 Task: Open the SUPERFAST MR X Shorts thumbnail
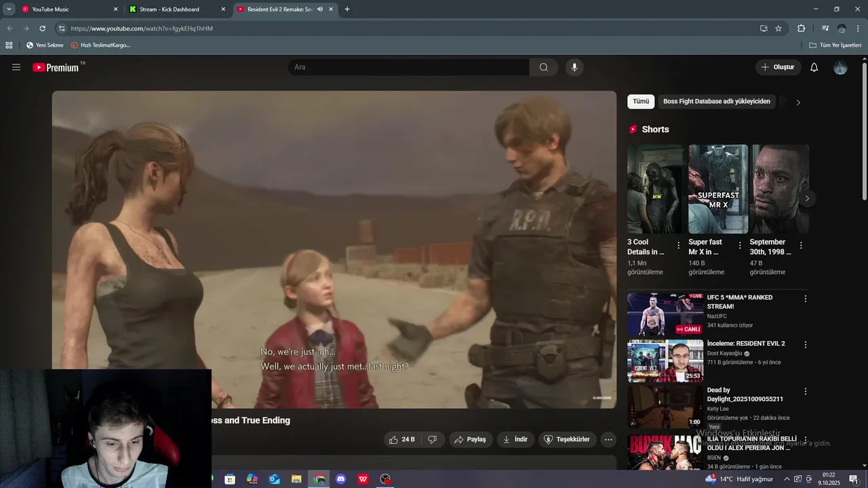(718, 189)
